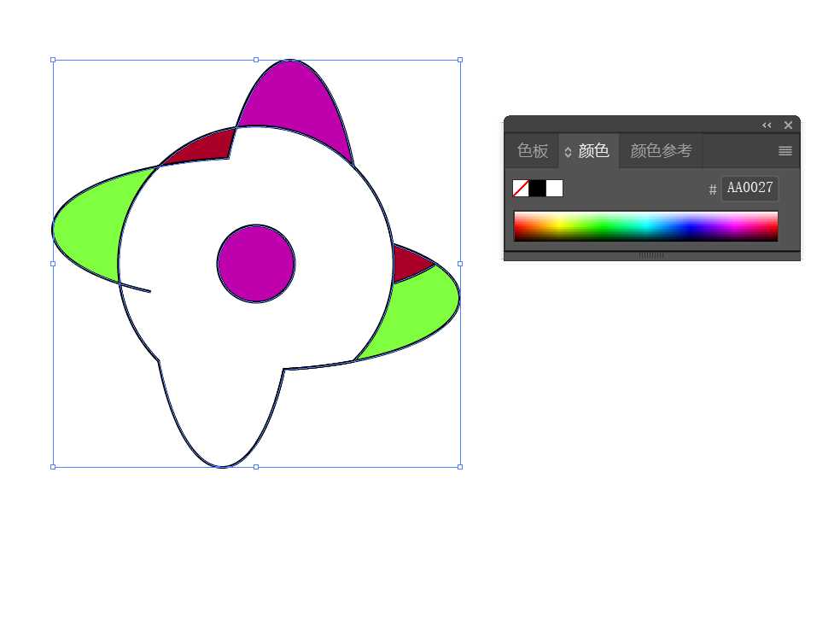Open the color panel hamburger menu
Image resolution: width=840 pixels, height=630 pixels.
pyautogui.click(x=785, y=151)
